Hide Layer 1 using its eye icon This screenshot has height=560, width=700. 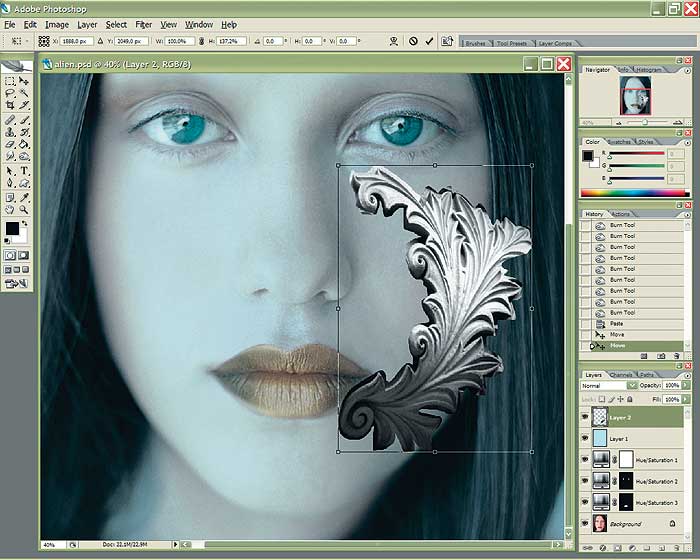(x=585, y=439)
